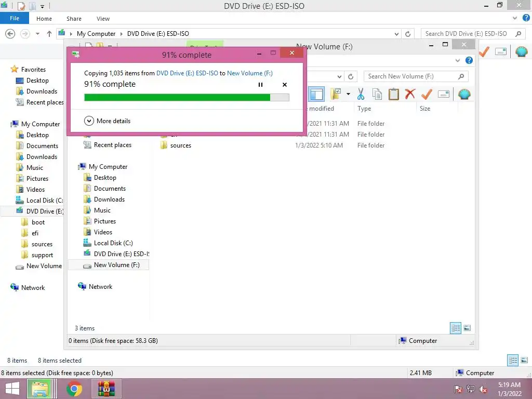Screen dimensions: 532x399
Task: Select Videos in DVD Drive window sidebar
Action: (x=31, y=189)
